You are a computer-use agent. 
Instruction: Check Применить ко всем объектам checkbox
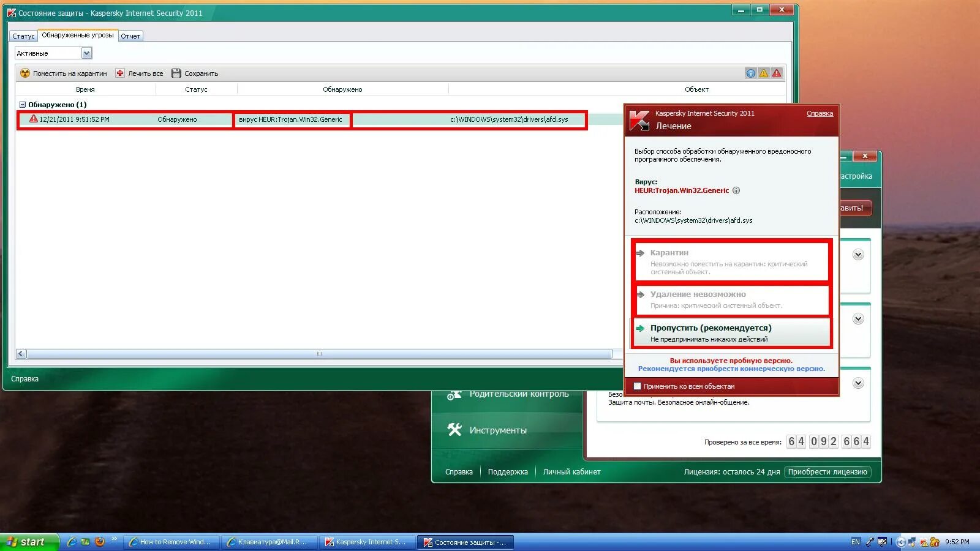[x=637, y=386]
